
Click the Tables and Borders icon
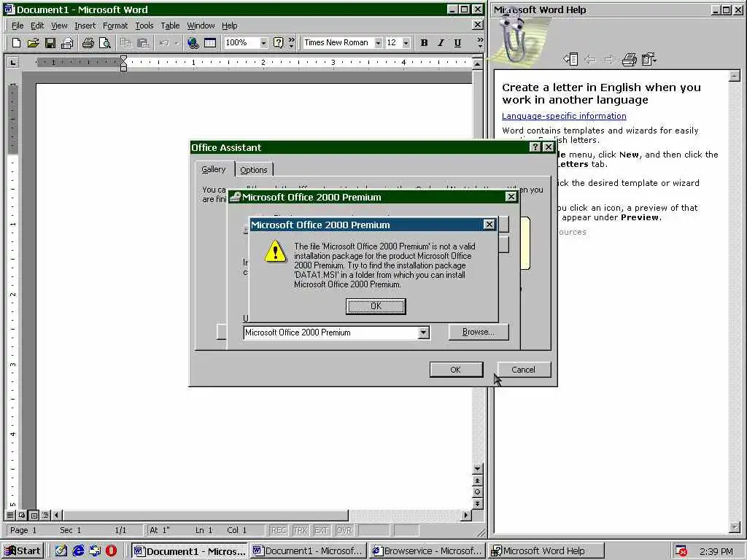click(210, 43)
